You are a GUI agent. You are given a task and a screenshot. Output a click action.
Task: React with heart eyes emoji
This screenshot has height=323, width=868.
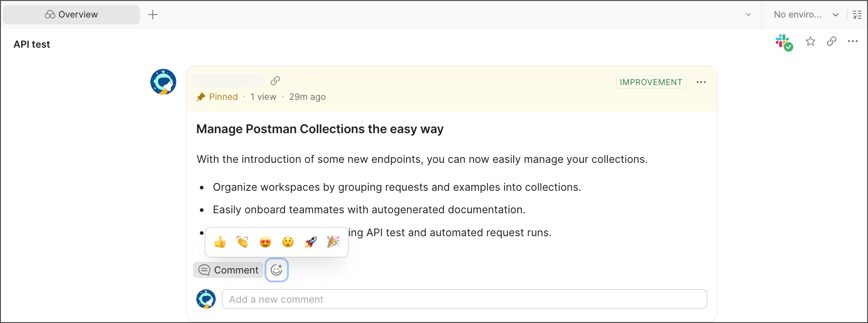(x=265, y=242)
